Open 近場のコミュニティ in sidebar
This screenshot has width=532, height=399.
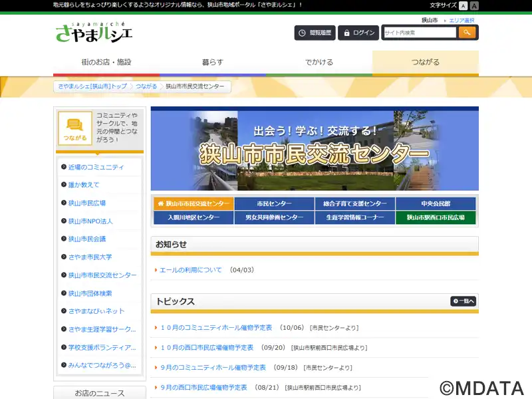point(96,167)
